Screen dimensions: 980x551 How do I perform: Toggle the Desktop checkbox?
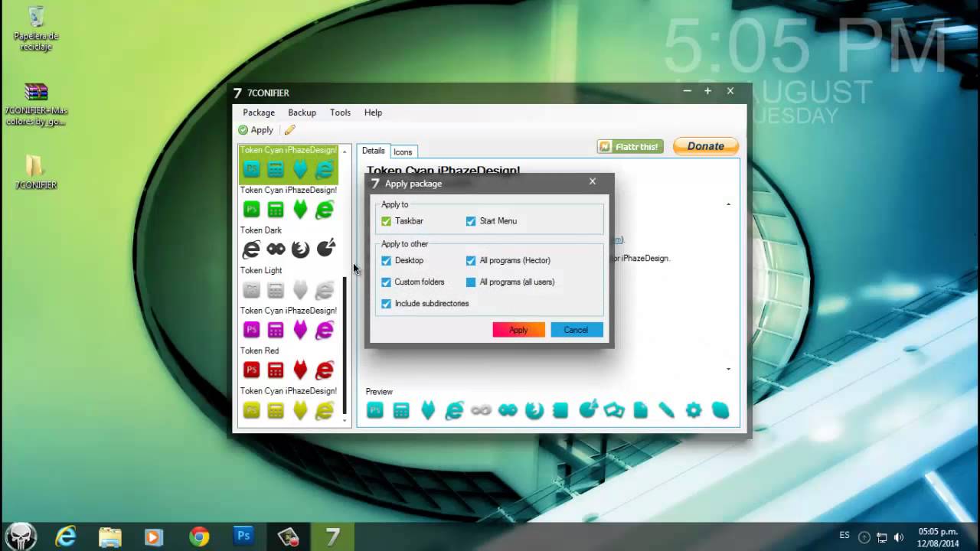[386, 261]
